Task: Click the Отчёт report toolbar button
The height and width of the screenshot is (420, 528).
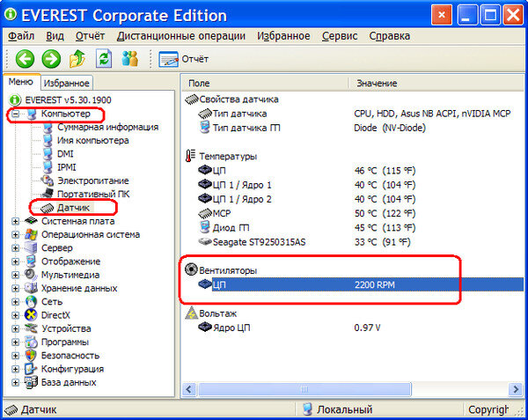Action: click(x=184, y=59)
